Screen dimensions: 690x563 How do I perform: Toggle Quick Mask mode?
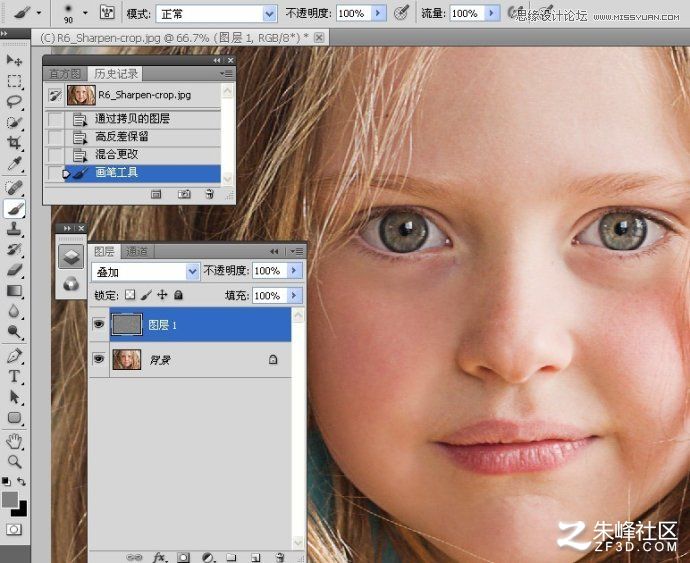point(14,529)
